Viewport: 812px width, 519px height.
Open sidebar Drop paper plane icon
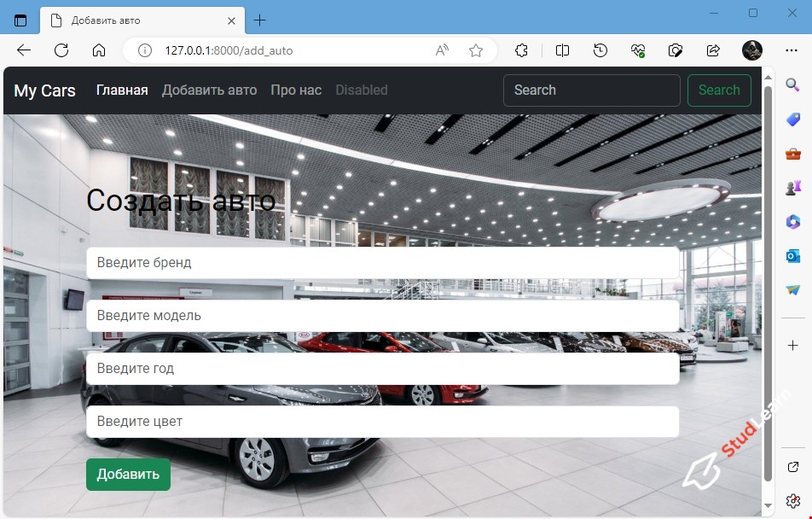tap(793, 290)
